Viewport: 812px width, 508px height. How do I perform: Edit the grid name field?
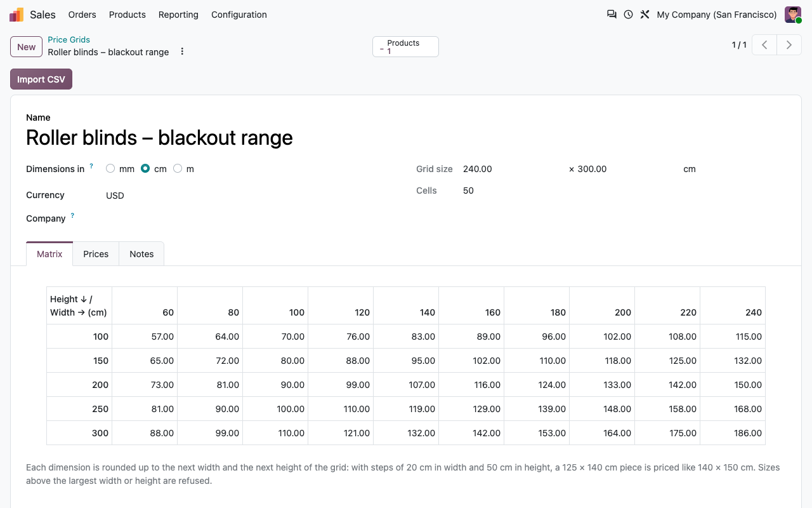pos(406,138)
